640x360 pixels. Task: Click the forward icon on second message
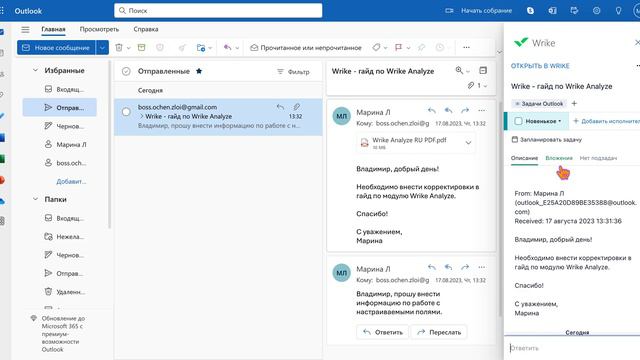tap(465, 267)
